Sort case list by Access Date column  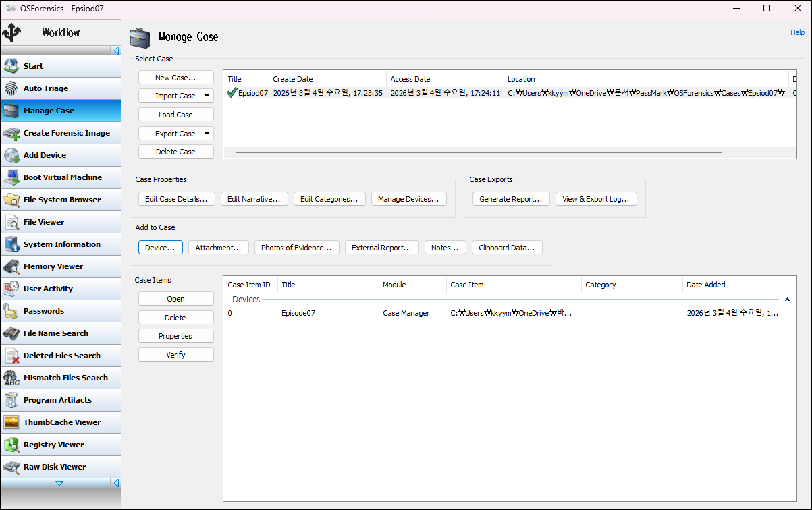445,79
